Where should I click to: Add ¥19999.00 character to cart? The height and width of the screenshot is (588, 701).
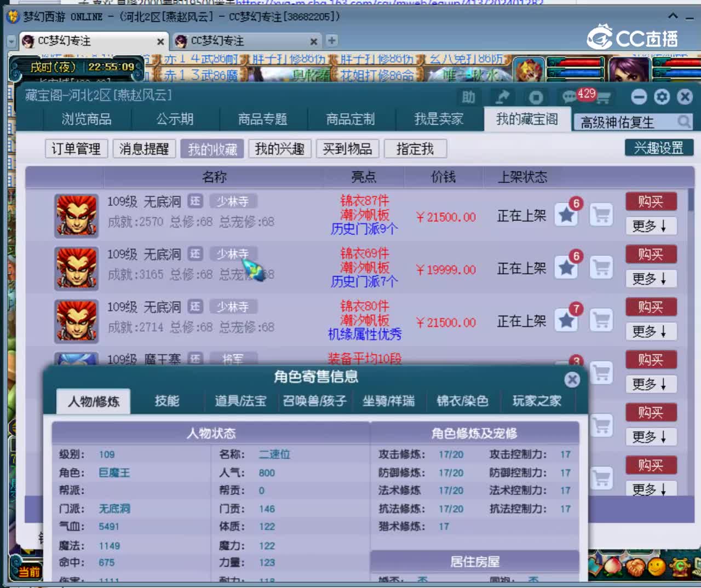coord(601,268)
